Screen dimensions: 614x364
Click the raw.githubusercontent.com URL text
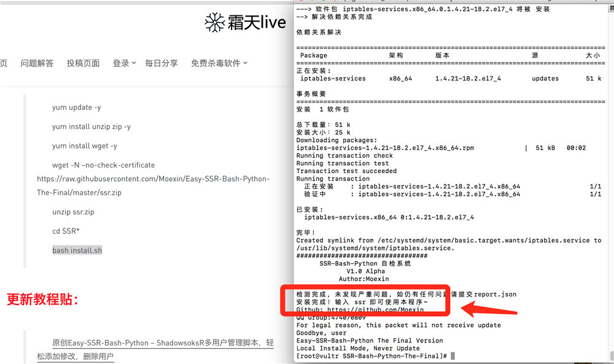[153, 185]
